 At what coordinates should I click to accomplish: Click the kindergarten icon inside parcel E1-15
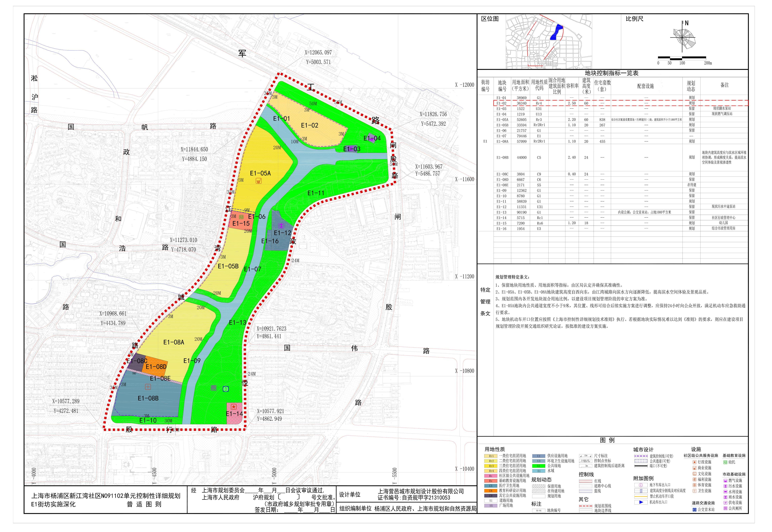pos(241,217)
